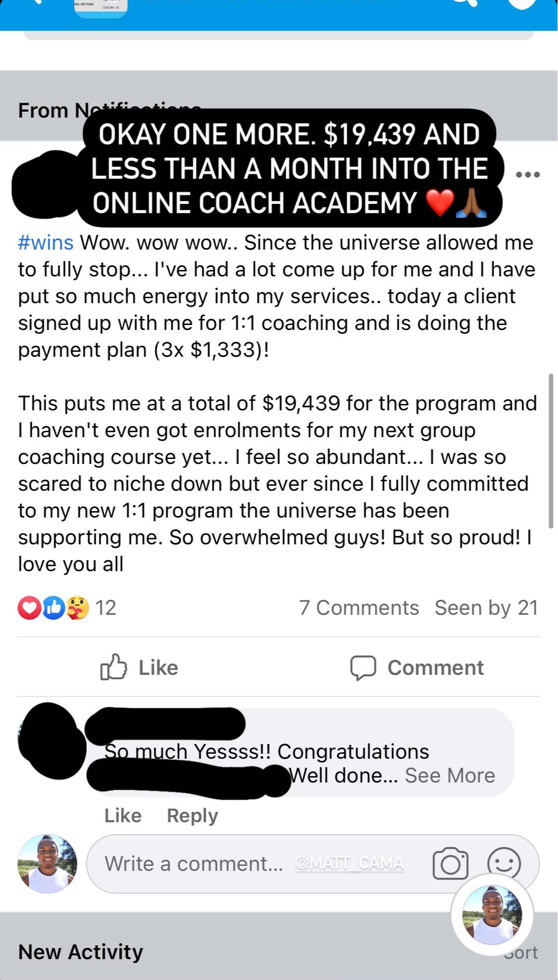Viewport: 558px width, 980px height.
Task: Tap the care hug reaction icon
Action: coord(77,608)
